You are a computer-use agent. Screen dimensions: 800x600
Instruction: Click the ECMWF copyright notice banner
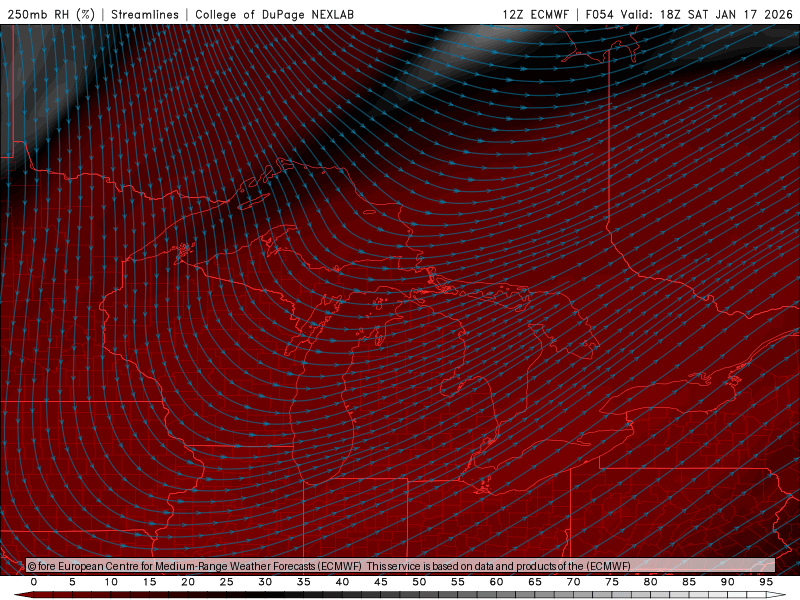tap(401, 566)
